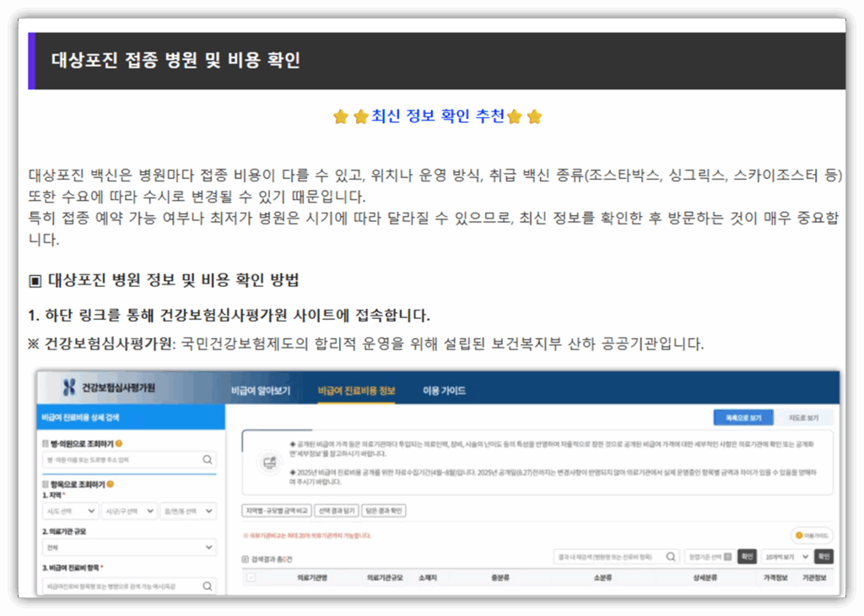
Task: Click the screenshot of the 건강보험심사평가원 site
Action: point(438,484)
